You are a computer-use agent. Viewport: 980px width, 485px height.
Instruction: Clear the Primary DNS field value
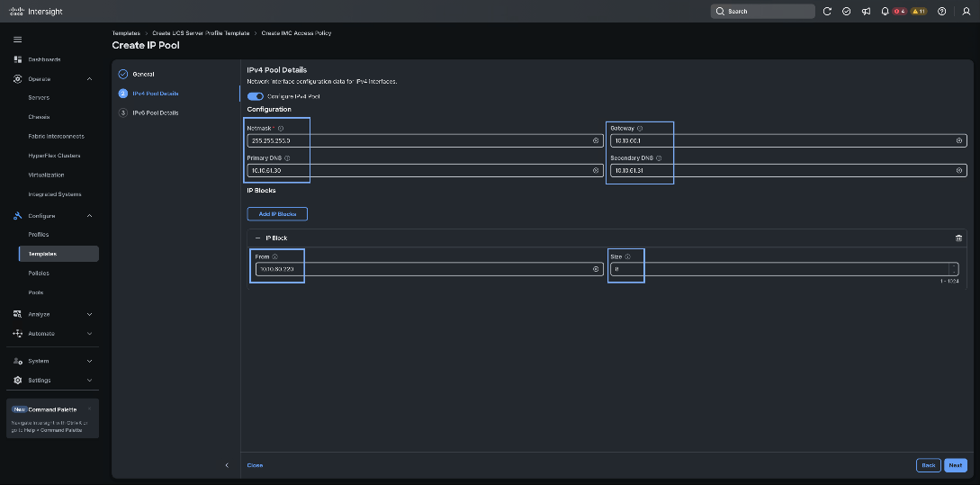pyautogui.click(x=596, y=170)
